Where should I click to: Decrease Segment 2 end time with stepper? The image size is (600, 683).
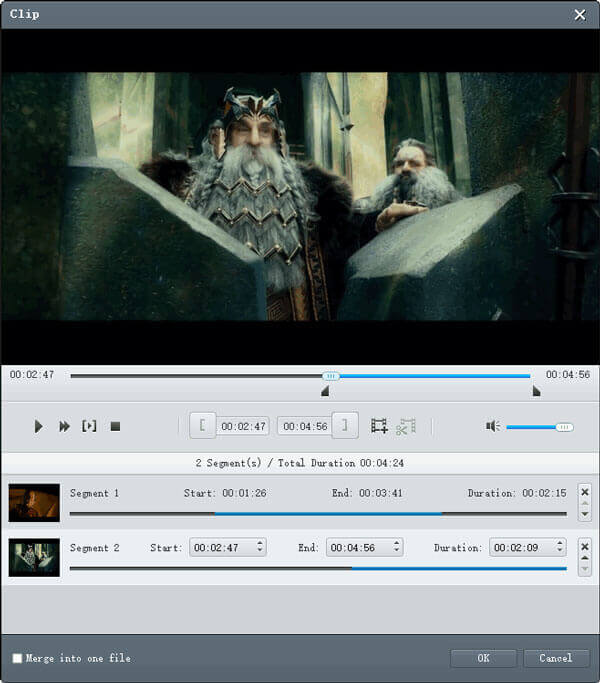pos(396,551)
